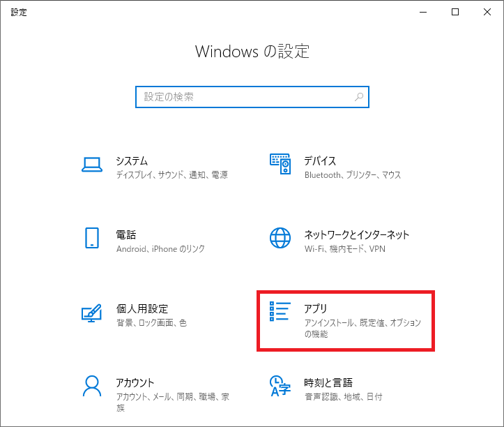Go to 個人用設定 title
Screen dimensions: 504x427
(x=142, y=308)
